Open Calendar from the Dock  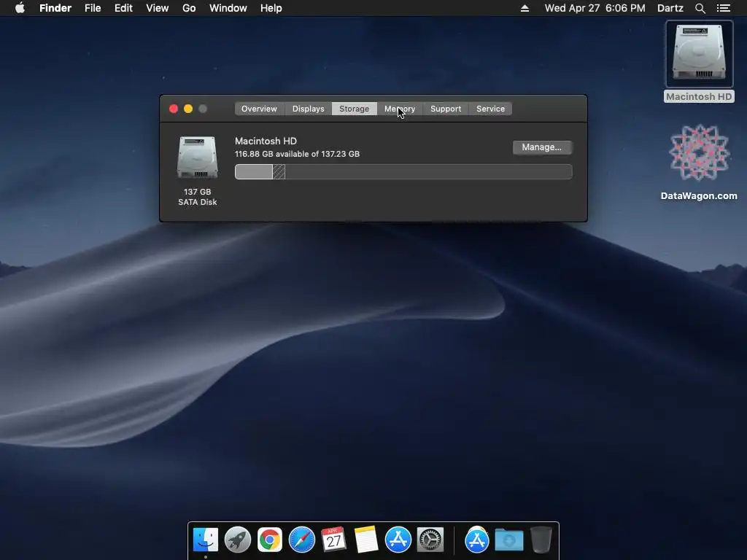[333, 540]
